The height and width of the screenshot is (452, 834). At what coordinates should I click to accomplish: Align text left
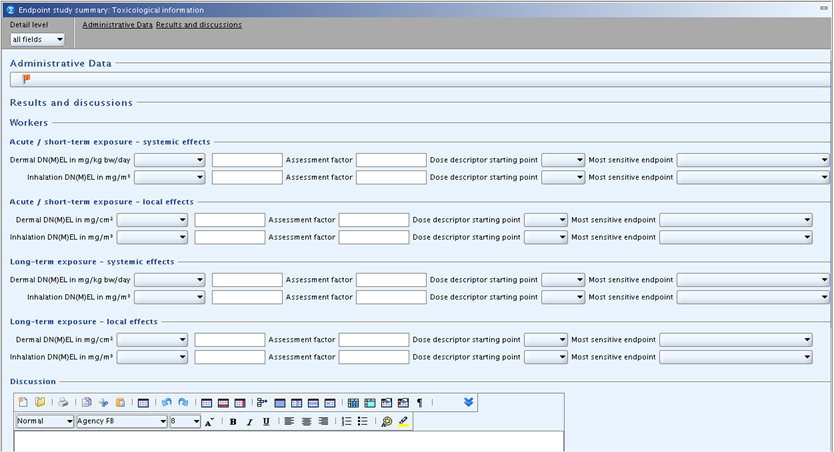point(289,421)
